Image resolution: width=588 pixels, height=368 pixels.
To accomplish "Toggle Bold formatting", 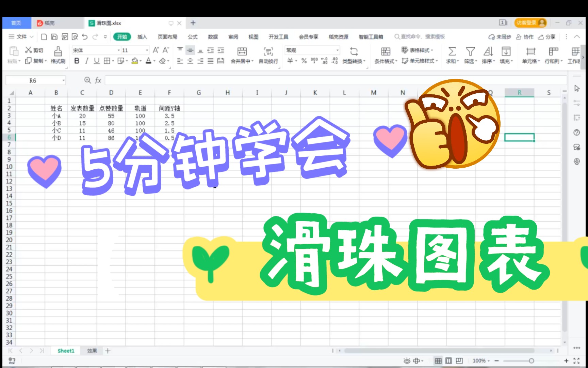I will 77,61.
